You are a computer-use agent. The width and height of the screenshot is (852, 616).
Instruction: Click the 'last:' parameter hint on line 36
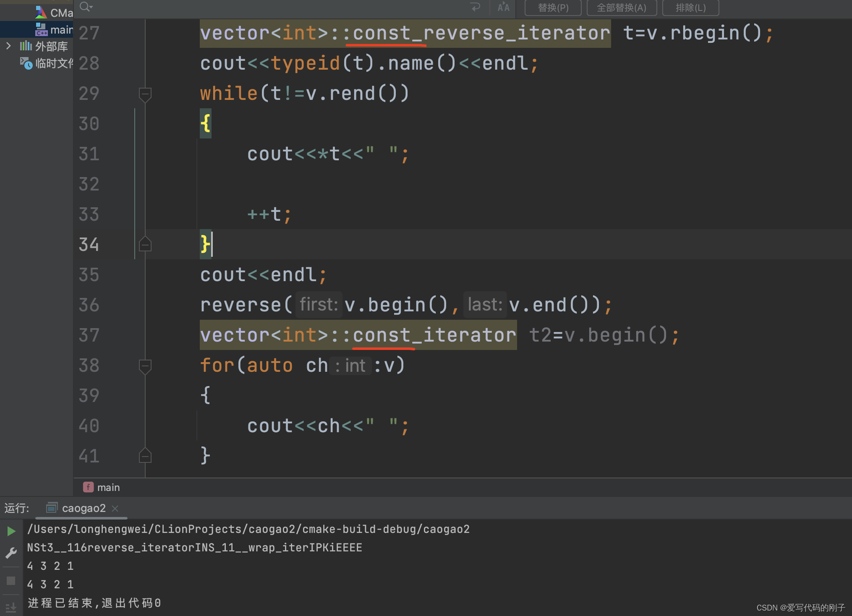click(x=485, y=305)
